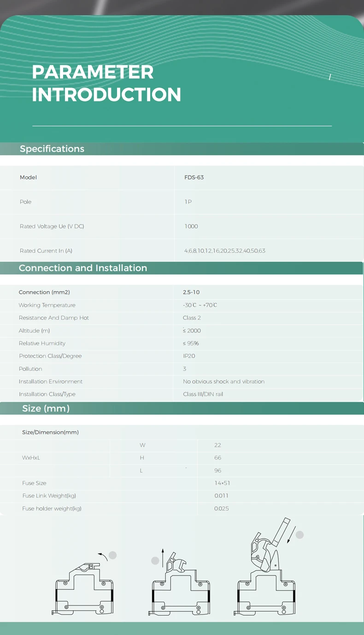Screen dimensions: 364x635
Task: Select the pollution value 3
Action: (x=185, y=369)
